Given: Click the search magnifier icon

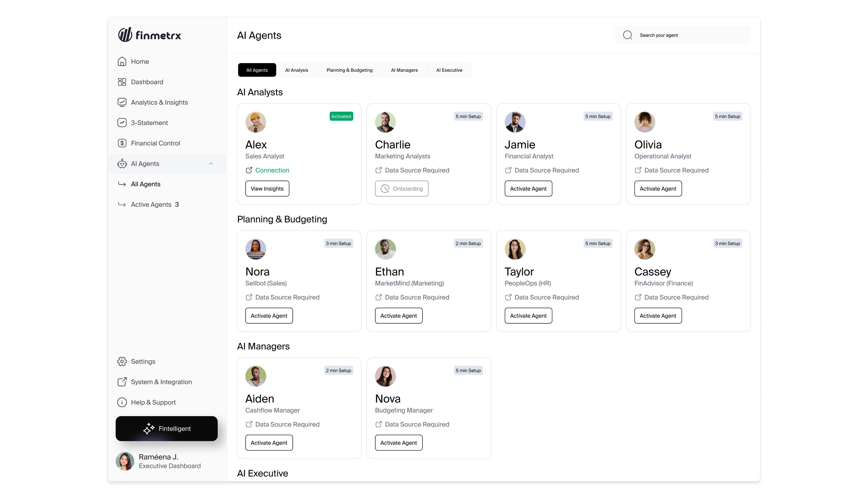Looking at the screenshot, I should (x=627, y=35).
